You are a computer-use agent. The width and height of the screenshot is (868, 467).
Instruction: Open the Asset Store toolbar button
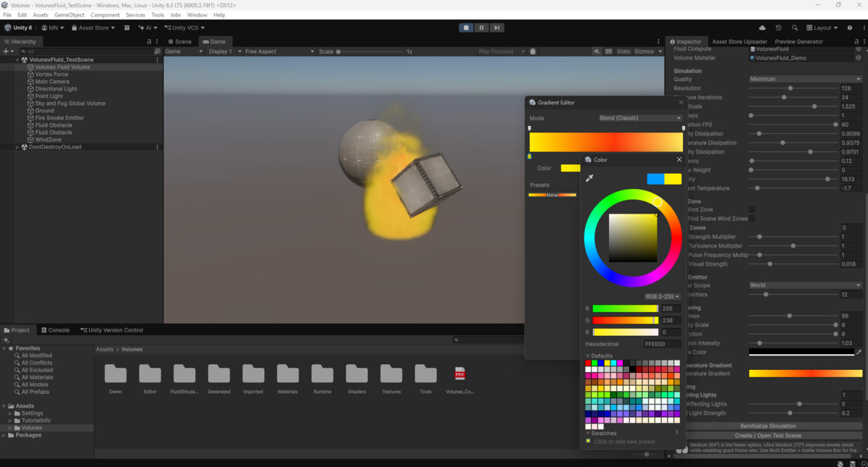pyautogui.click(x=93, y=28)
